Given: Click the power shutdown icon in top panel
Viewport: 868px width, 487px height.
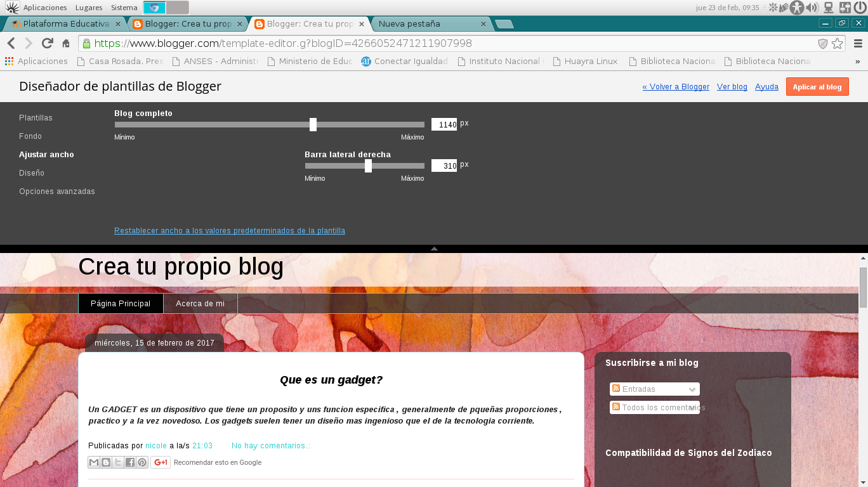Looking at the screenshot, I should click(860, 8).
